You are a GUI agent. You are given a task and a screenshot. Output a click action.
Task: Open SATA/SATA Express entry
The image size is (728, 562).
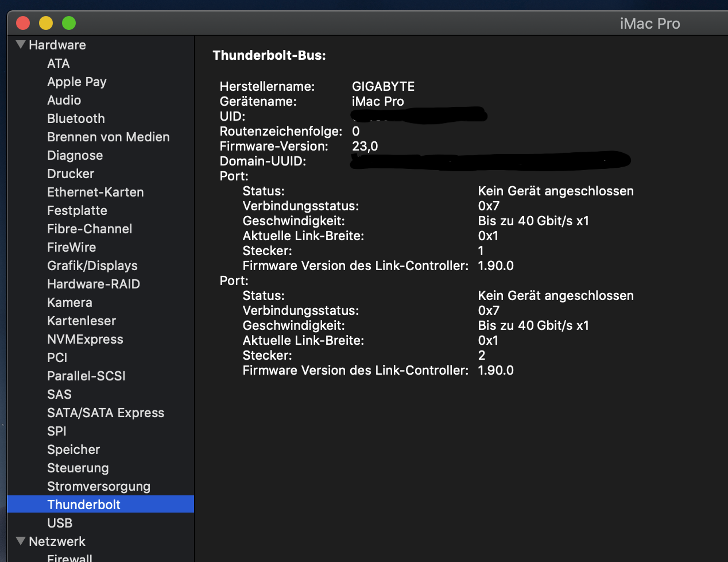[x=106, y=413]
